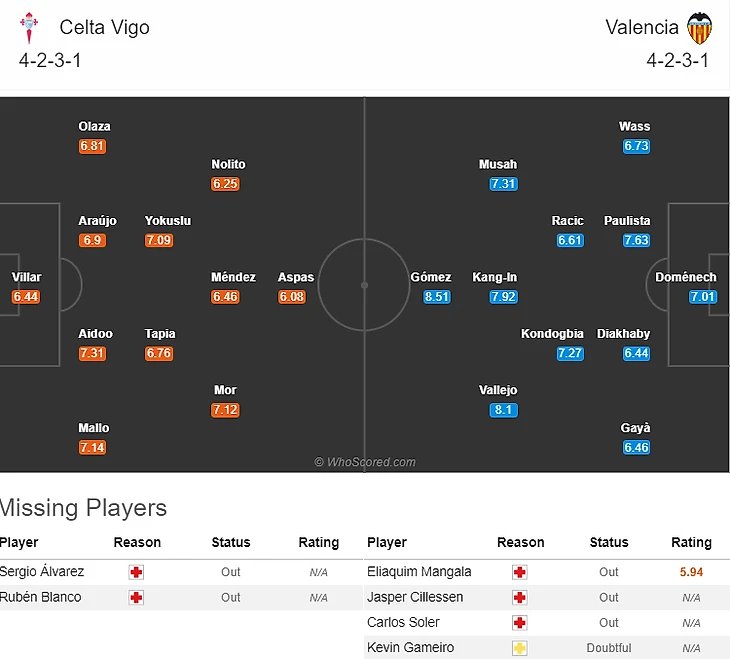The width and height of the screenshot is (730, 659).
Task: Click the Celta Vigo club crest
Action: pos(29,27)
